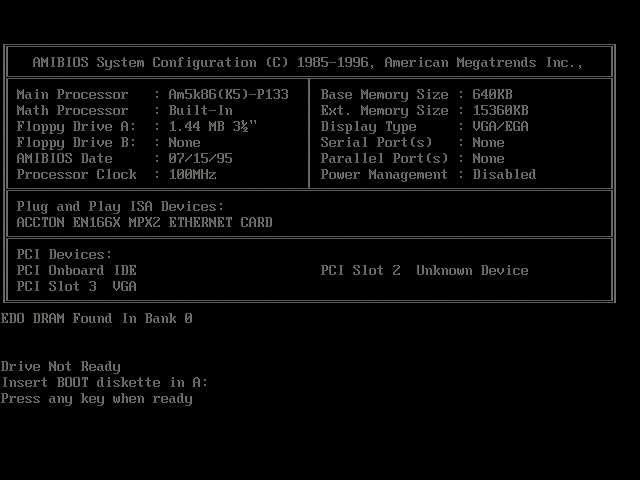Click the '640KB' base memory value
The width and height of the screenshot is (640, 480).
[x=492, y=94]
